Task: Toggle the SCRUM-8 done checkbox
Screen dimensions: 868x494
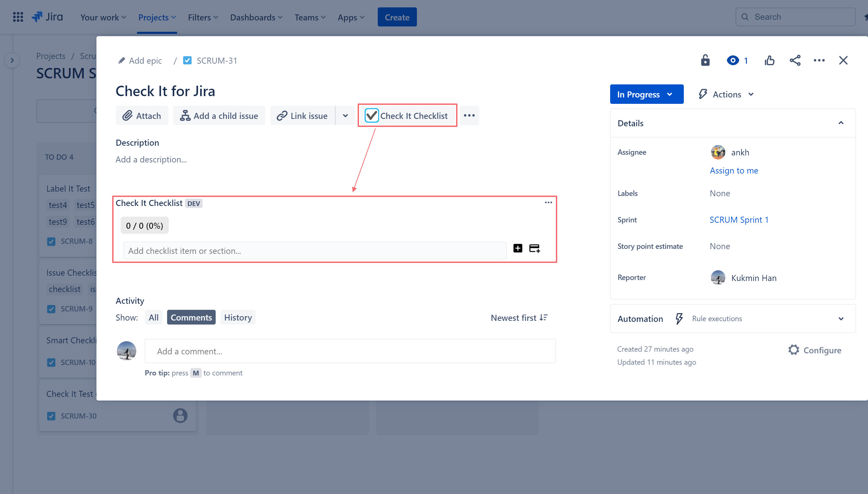Action: [51, 241]
